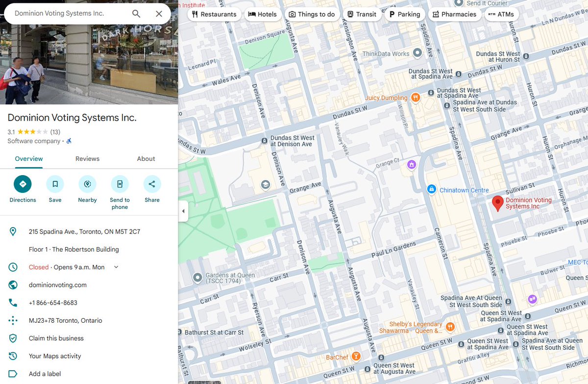Click Dundas St West at Huron St stop

pos(526,56)
